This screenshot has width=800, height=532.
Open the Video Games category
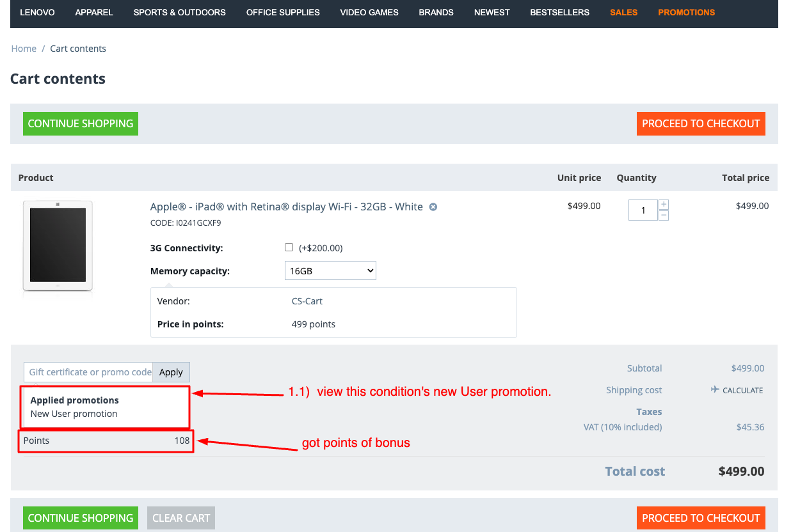click(x=369, y=12)
